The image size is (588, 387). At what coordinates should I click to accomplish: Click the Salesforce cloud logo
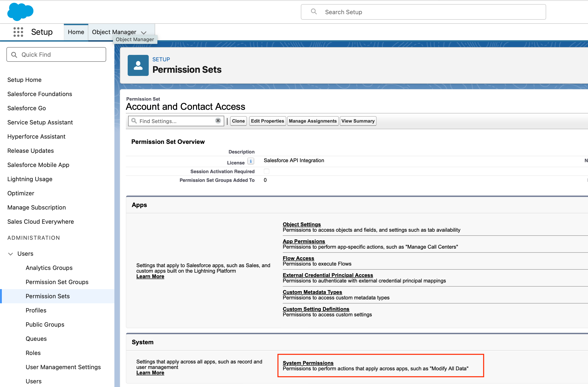20,12
